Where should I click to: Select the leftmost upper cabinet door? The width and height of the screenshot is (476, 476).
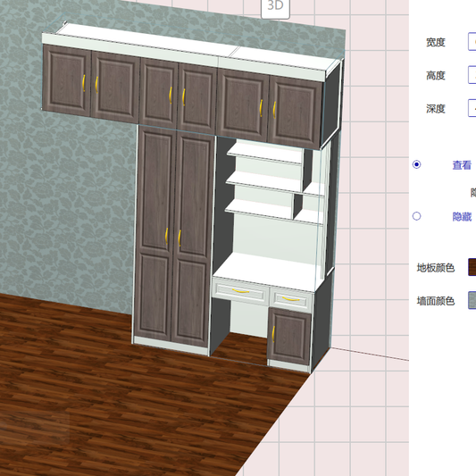[x=66, y=80]
